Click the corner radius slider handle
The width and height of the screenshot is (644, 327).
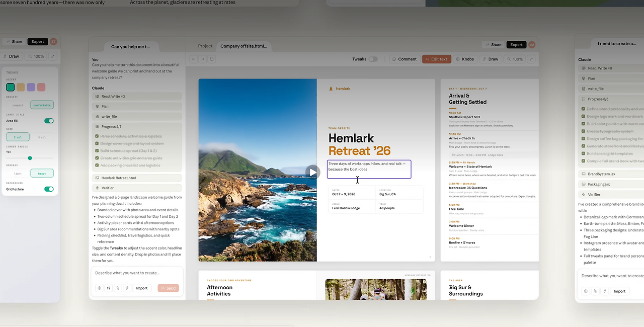pos(30,158)
